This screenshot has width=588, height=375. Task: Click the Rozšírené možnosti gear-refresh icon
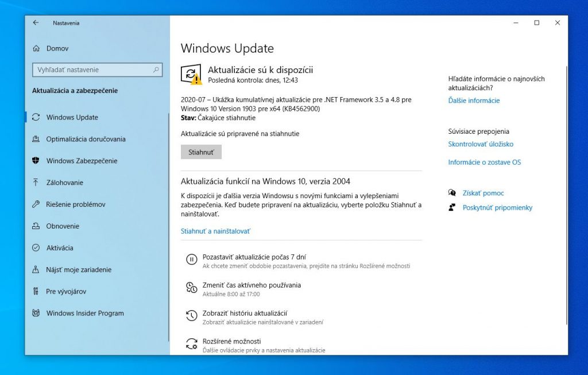(191, 345)
